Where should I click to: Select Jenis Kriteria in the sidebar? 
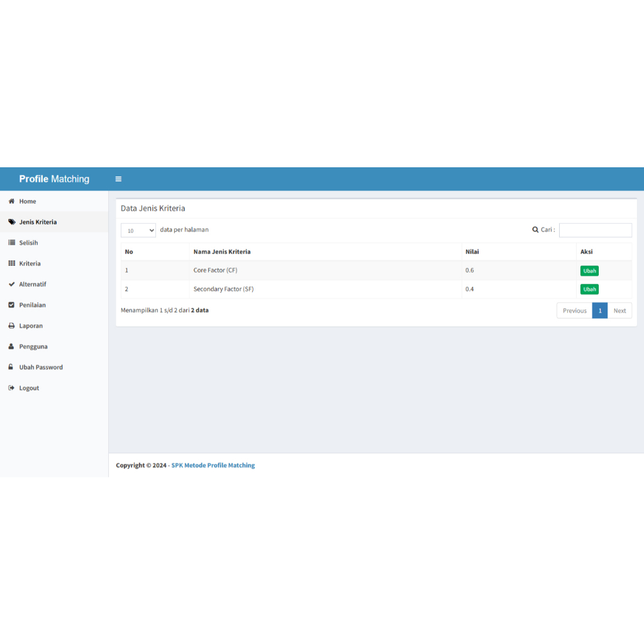pos(54,222)
